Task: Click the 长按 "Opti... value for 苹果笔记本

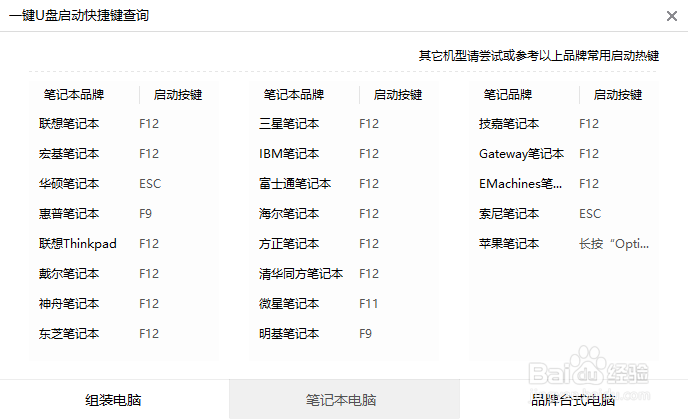Action: (x=614, y=244)
